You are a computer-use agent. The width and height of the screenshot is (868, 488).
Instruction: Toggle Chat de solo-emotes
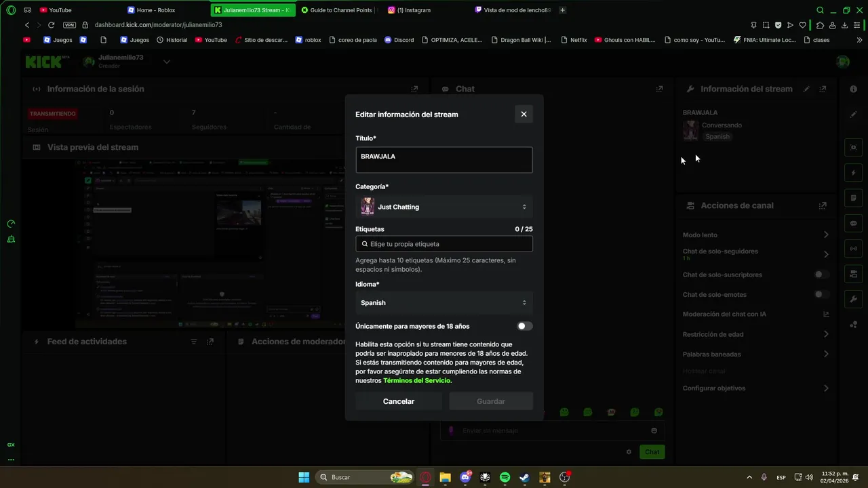[x=821, y=294]
